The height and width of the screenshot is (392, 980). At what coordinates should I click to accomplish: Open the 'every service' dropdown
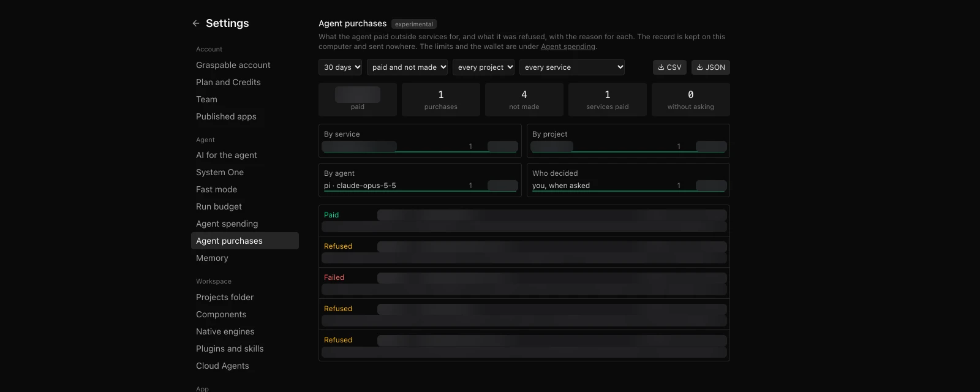[572, 67]
